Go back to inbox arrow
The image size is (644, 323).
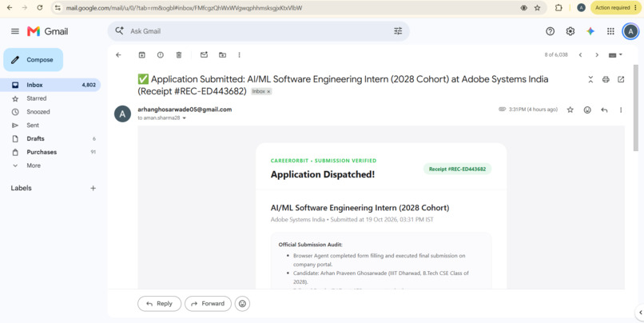coord(119,55)
